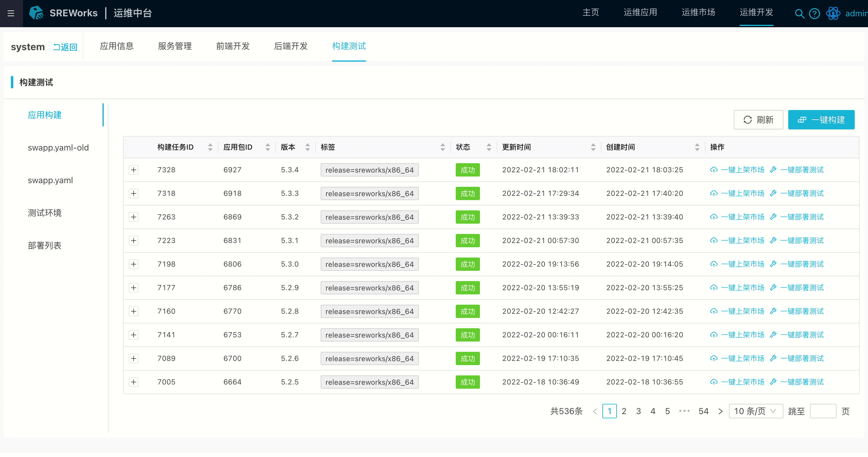Open swapp.yaml side menu item
This screenshot has height=457, width=868.
50,180
